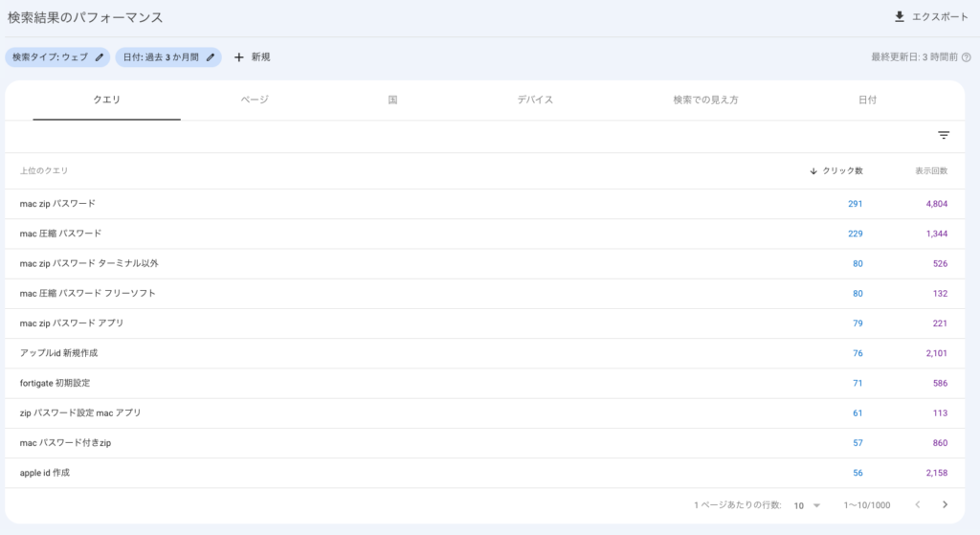Select query mac zip パスワード ターミナル以外
Viewport: 980px width, 535px height.
coord(89,264)
